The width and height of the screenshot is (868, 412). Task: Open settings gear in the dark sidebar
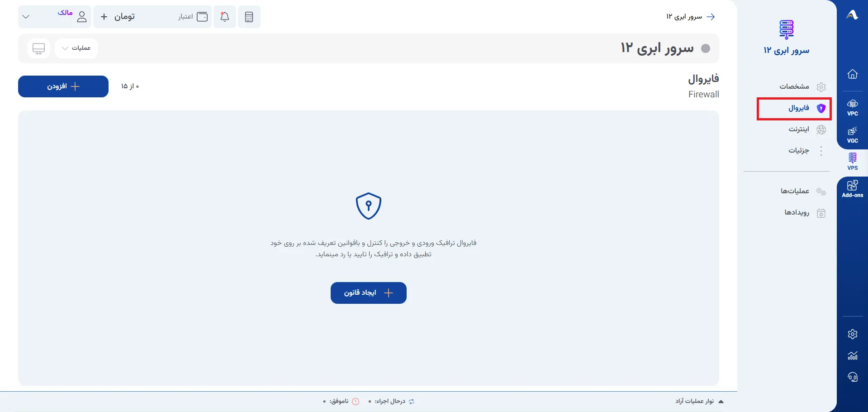(x=853, y=334)
